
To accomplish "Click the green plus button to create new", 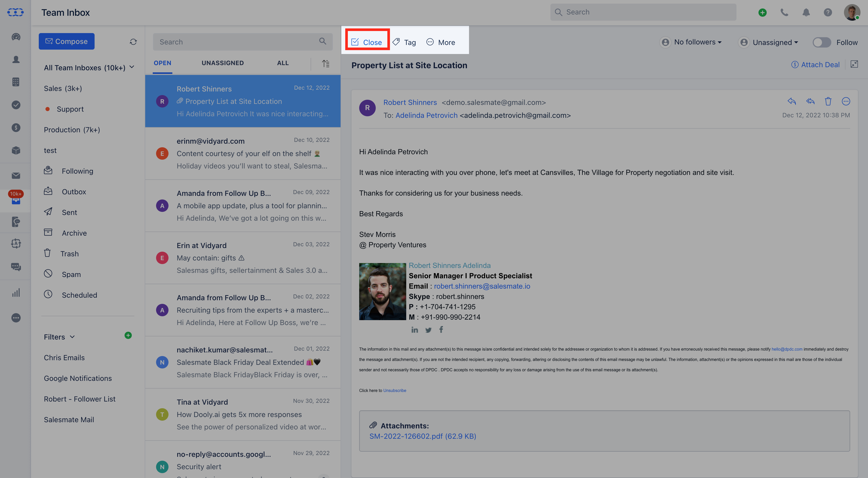I will 763,12.
